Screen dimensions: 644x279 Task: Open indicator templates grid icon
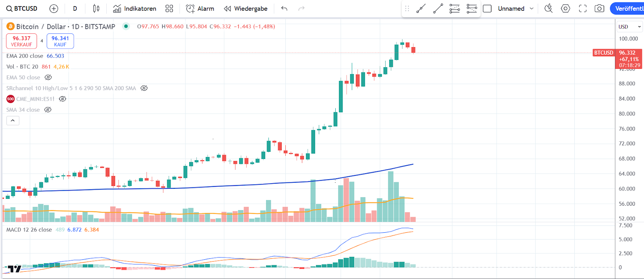click(169, 8)
